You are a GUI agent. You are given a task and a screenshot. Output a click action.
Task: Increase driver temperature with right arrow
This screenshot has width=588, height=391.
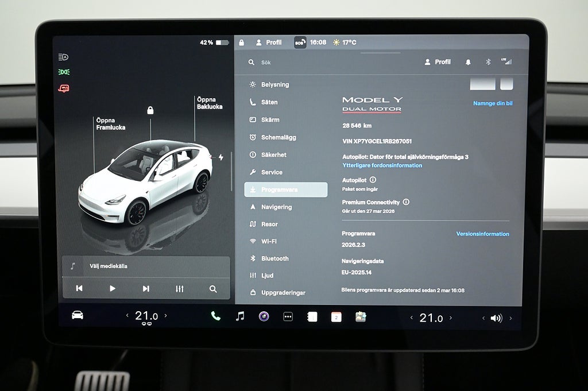[x=166, y=316]
